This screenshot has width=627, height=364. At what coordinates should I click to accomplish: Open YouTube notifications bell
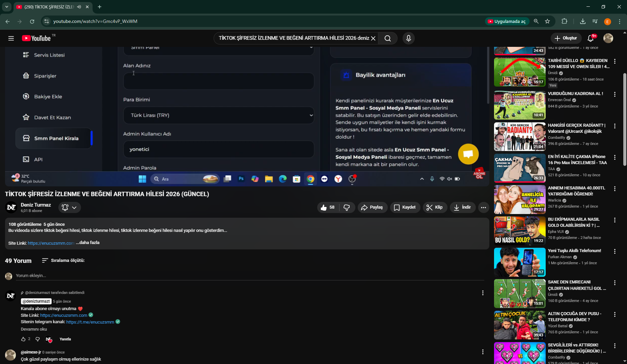(591, 38)
